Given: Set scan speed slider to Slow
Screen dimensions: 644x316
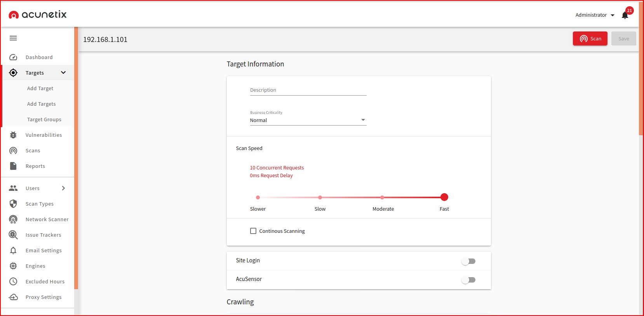Looking at the screenshot, I should (320, 197).
